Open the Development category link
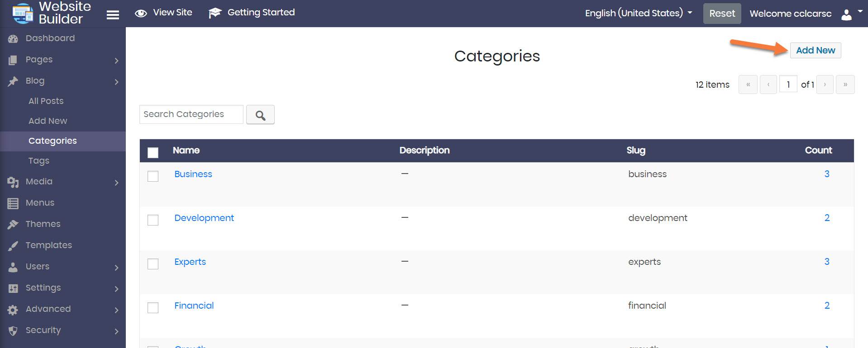Image resolution: width=868 pixels, height=348 pixels. [204, 218]
